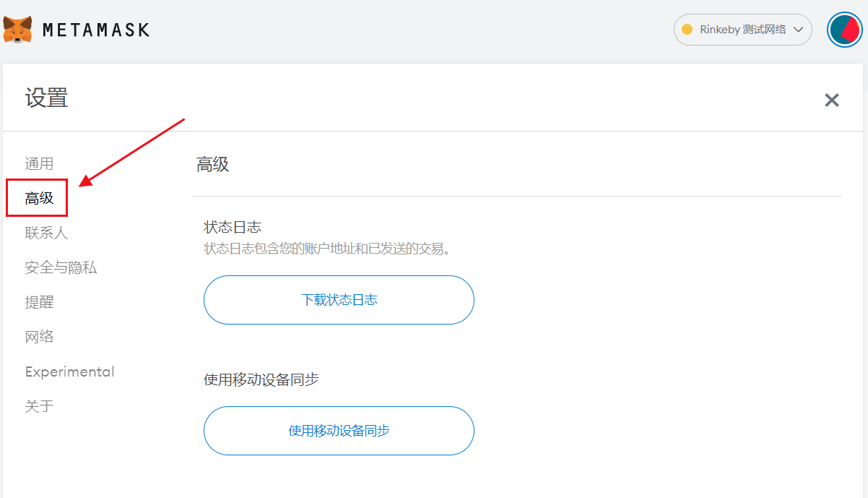Go to the 关于 settings tab
Viewport: 868px width, 498px height.
coord(39,406)
